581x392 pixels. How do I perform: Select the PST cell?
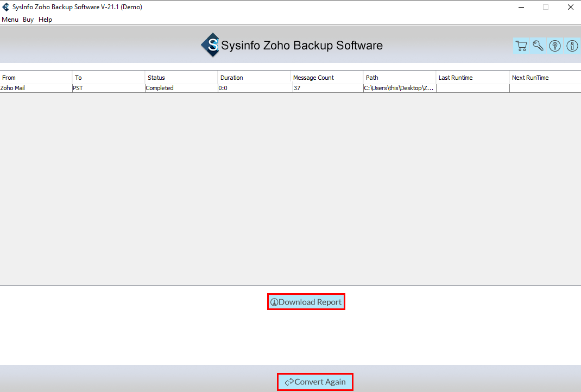(x=109, y=88)
